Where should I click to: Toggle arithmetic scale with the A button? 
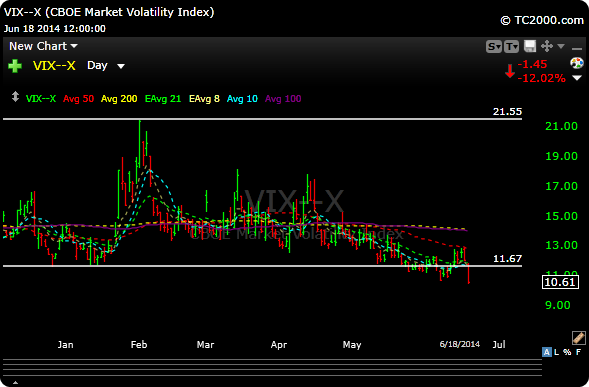click(547, 352)
